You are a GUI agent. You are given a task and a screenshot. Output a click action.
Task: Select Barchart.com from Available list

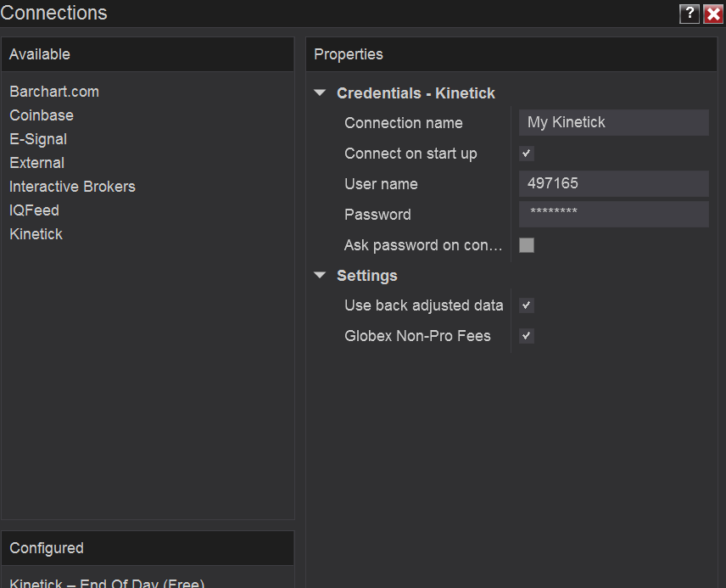pyautogui.click(x=54, y=92)
